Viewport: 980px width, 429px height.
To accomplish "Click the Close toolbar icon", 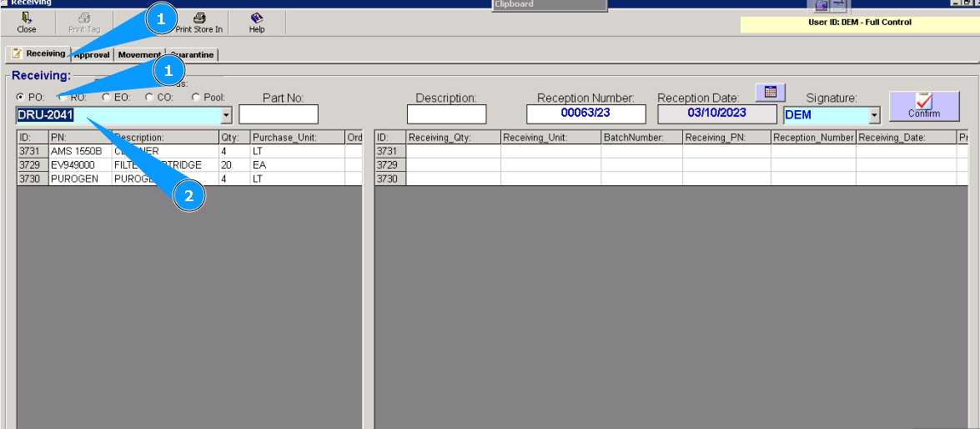I will click(x=26, y=23).
